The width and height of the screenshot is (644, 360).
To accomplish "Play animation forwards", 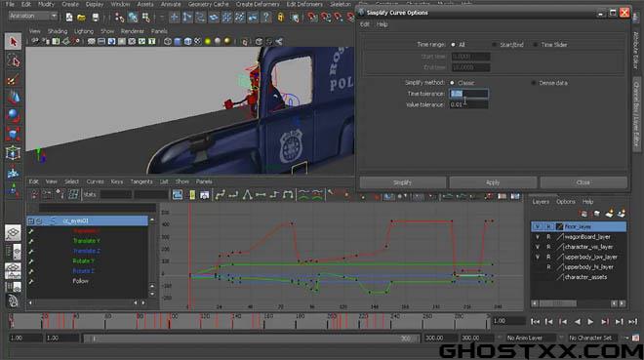I will (590, 322).
